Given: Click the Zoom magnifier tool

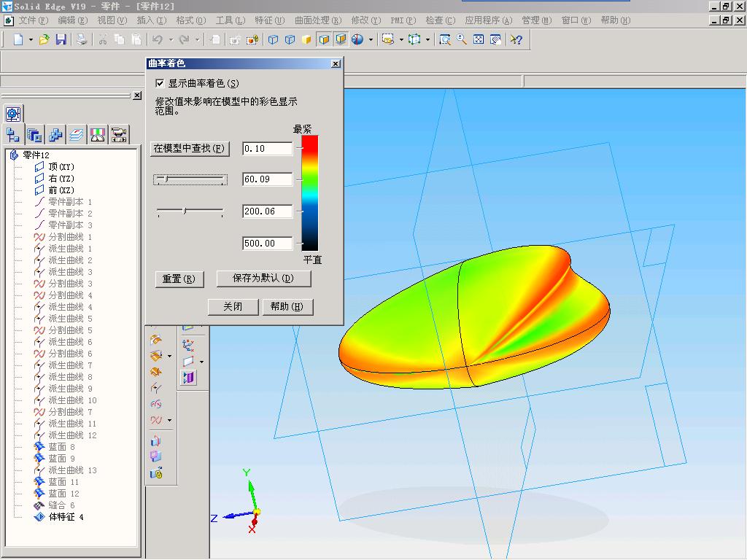Looking at the screenshot, I should click(462, 39).
